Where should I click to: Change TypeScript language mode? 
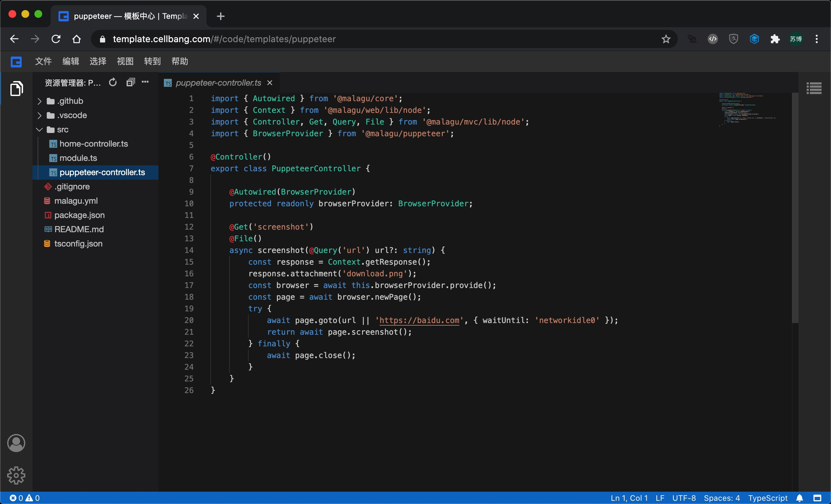click(768, 498)
